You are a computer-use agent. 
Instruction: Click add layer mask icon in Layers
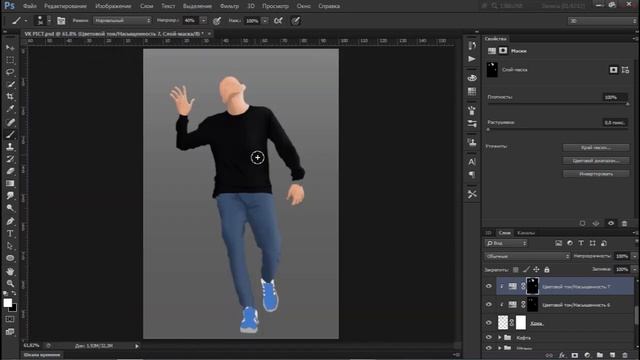[575, 355]
